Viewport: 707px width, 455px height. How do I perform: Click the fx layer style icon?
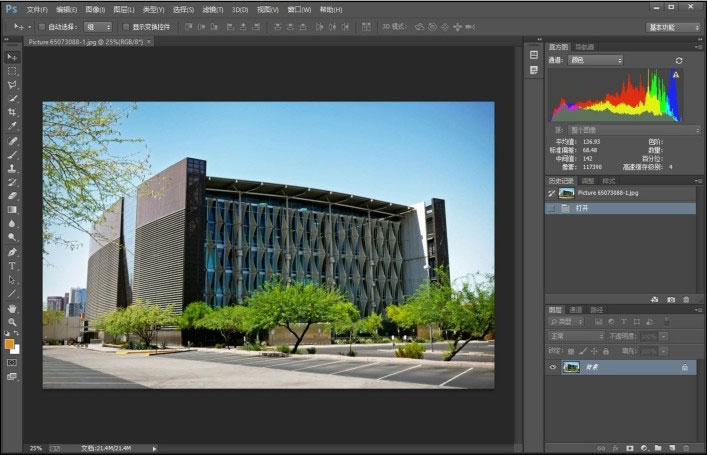(x=615, y=448)
